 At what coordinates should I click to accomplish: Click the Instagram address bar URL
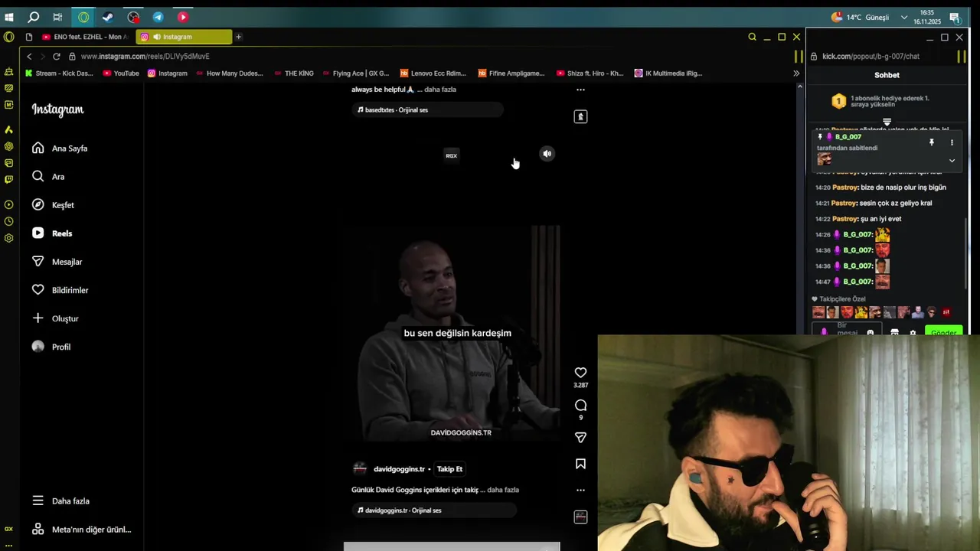(145, 56)
